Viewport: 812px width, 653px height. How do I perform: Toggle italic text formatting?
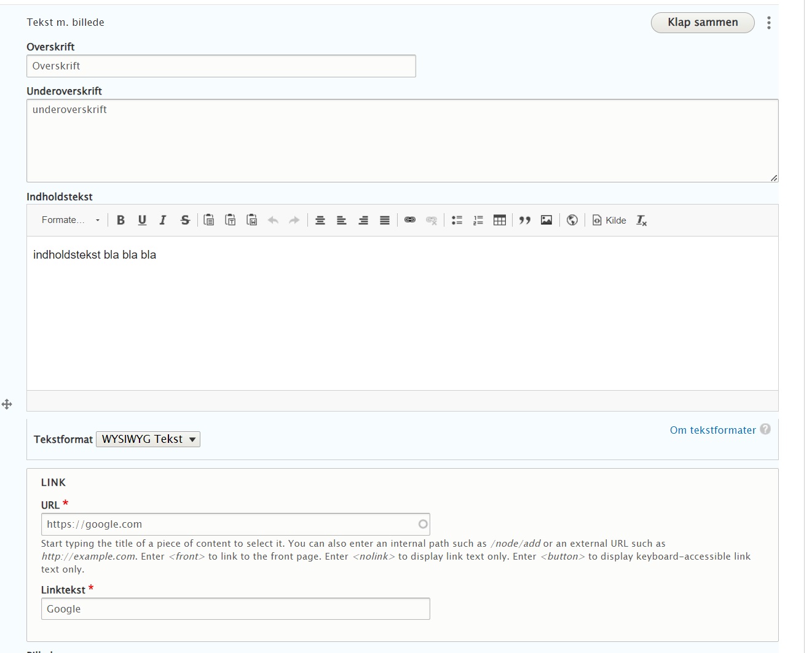(163, 220)
